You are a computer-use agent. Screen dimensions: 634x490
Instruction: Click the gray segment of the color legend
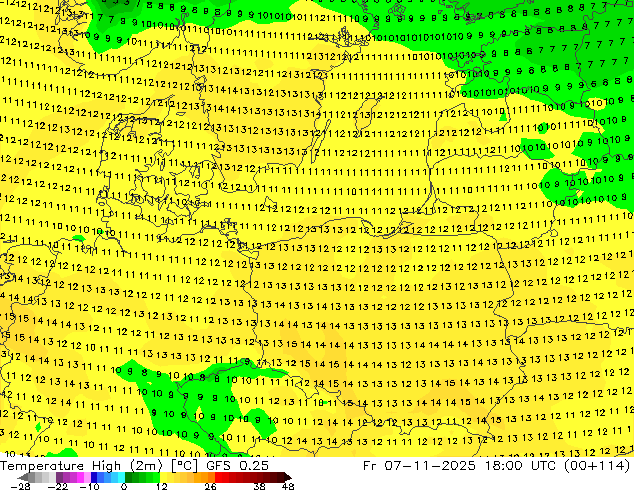click(42, 477)
